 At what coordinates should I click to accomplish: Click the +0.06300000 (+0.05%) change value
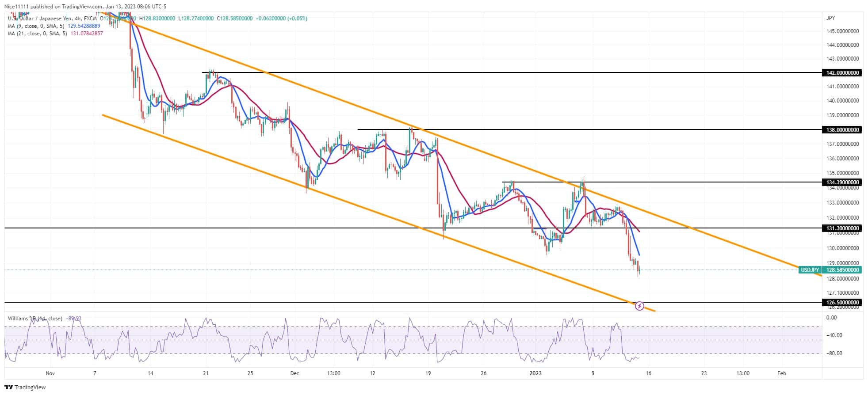281,18
